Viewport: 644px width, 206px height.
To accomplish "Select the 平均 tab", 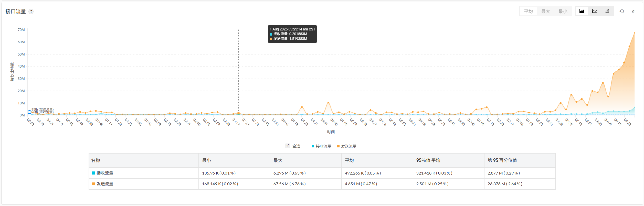I will 528,11.
